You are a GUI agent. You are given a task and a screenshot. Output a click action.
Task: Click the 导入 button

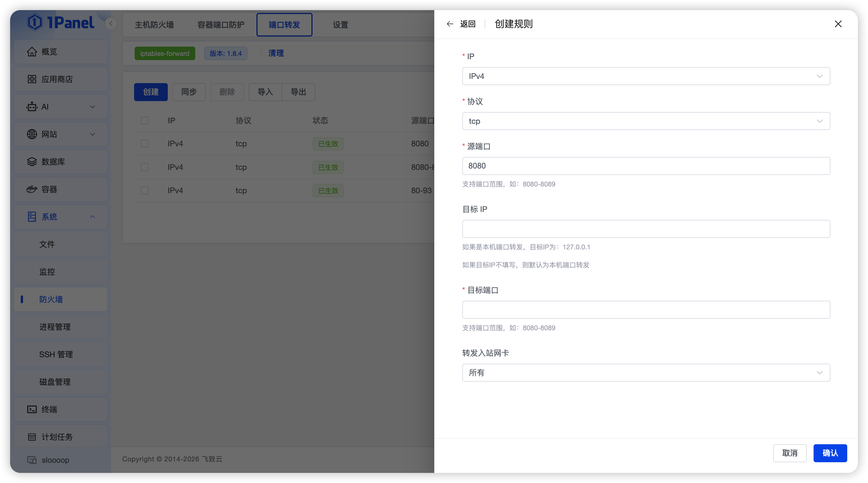(x=265, y=92)
